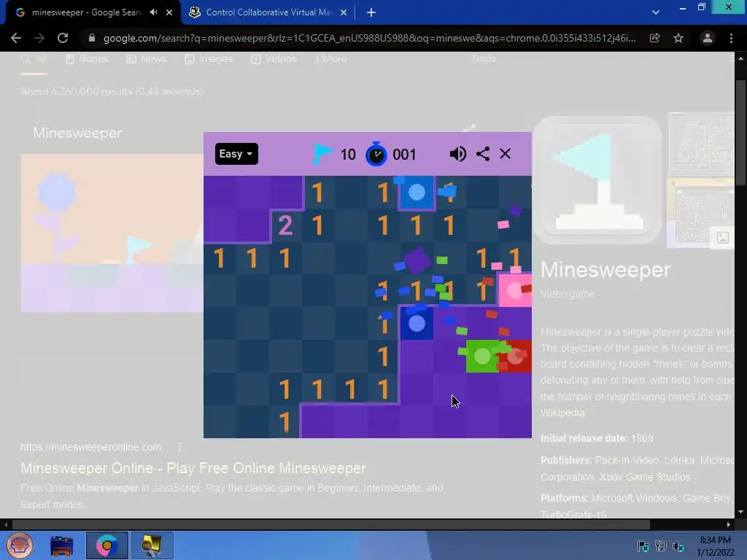The height and width of the screenshot is (560, 747).
Task: Click the scroll right arrow
Action: 729,524
